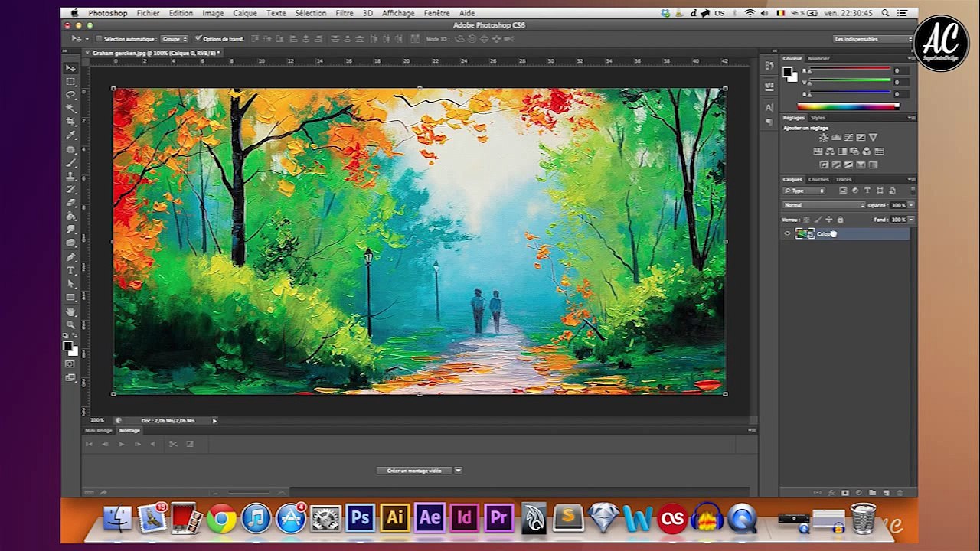The width and height of the screenshot is (980, 551).
Task: Launch Illustrator from the Dock
Action: click(x=394, y=518)
